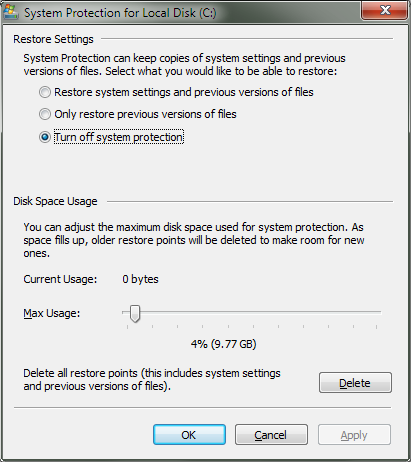The width and height of the screenshot is (411, 462).
Task: Cancel the system protection changes
Action: [x=271, y=435]
